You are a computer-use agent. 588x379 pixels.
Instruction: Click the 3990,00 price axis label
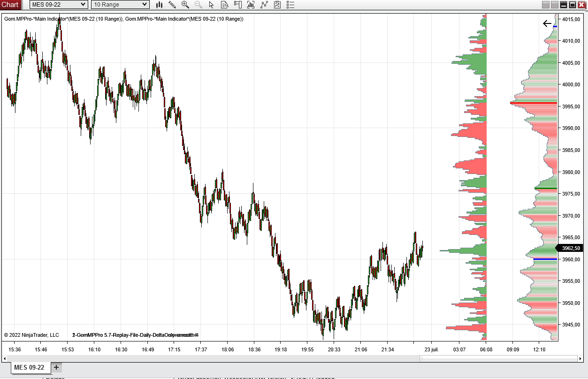(572, 128)
